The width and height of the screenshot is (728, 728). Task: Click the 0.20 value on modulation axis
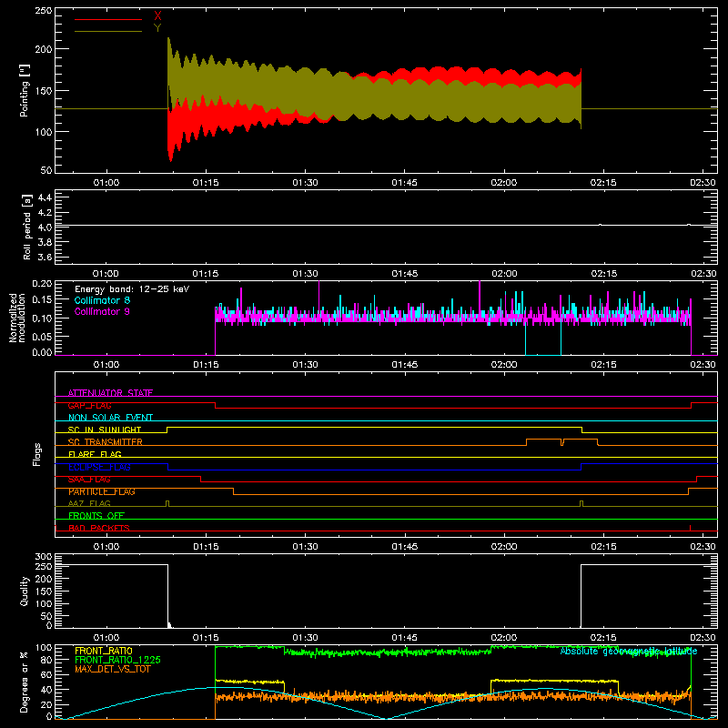click(42, 284)
